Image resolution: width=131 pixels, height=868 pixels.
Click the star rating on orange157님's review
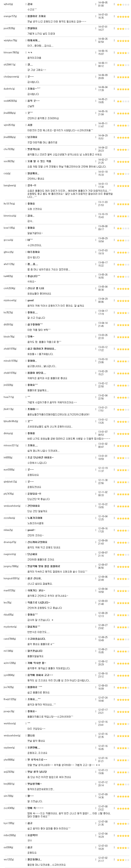point(123,16)
